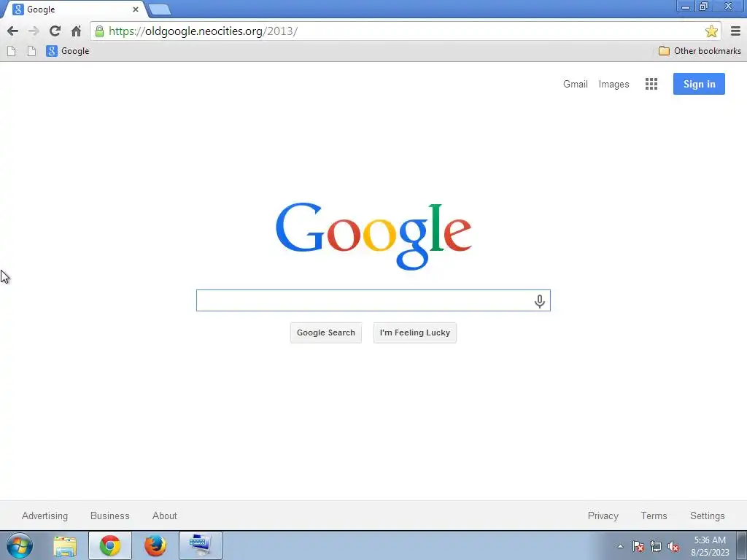Click the network status tray icon
This screenshot has height=560, width=747.
[x=656, y=546]
